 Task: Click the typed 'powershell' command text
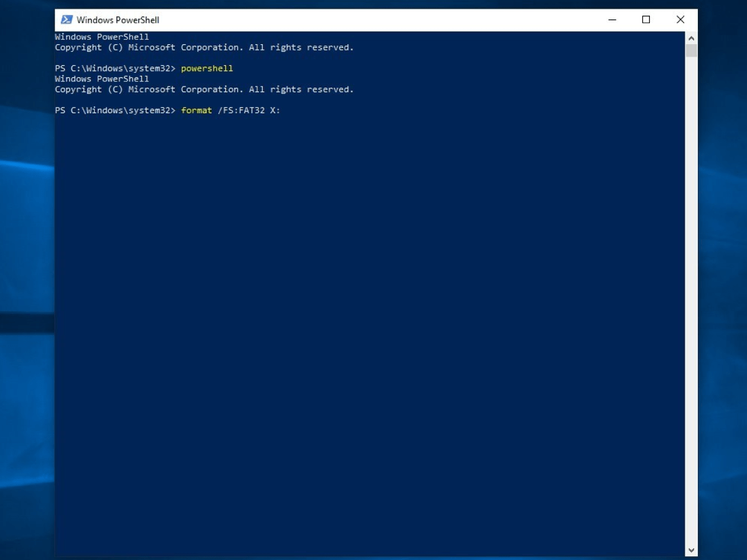pyautogui.click(x=207, y=68)
